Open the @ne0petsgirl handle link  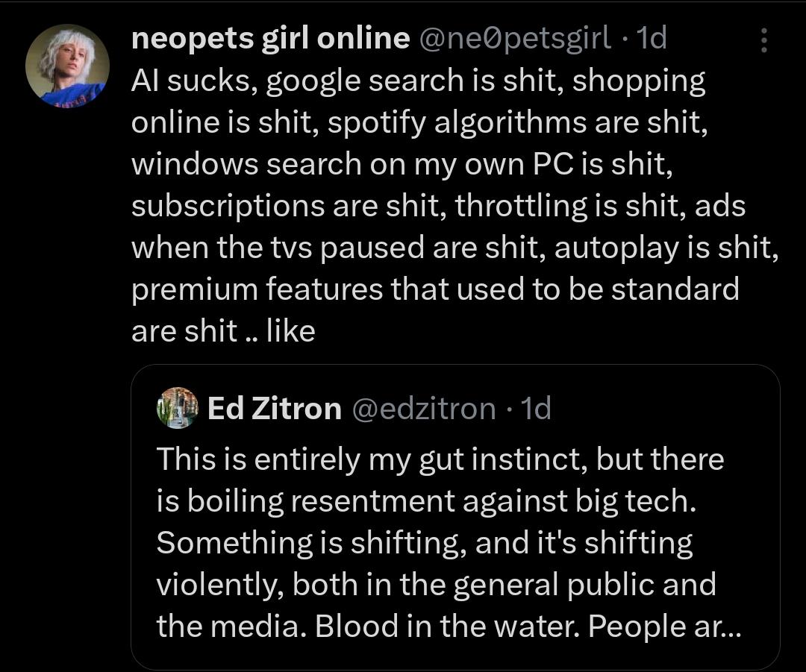[515, 39]
